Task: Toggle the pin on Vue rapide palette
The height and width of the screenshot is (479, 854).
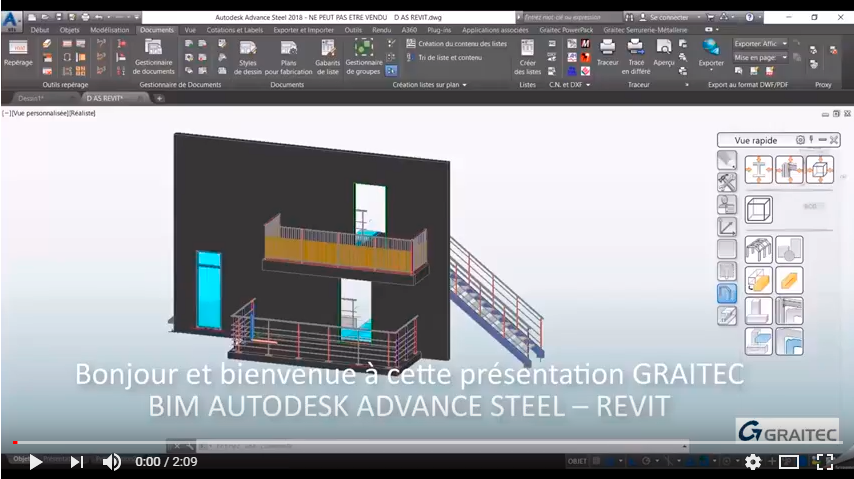Action: tap(812, 140)
